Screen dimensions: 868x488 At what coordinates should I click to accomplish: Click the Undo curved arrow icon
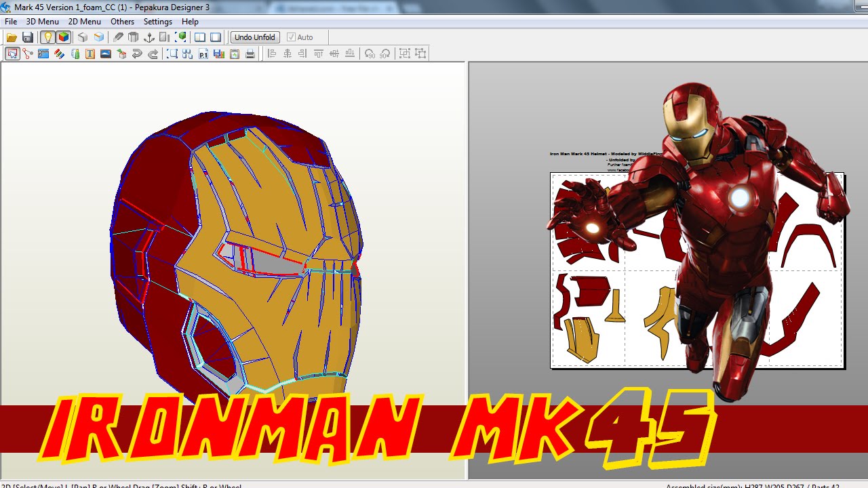[x=137, y=54]
